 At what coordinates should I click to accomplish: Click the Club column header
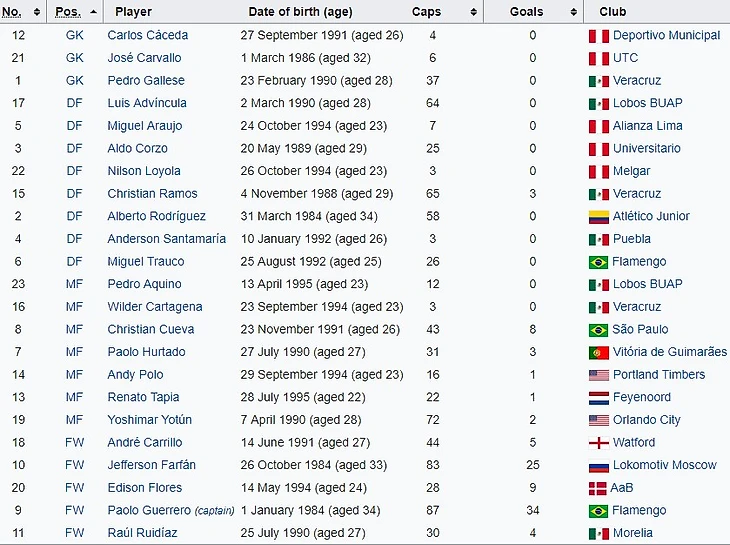(x=613, y=12)
